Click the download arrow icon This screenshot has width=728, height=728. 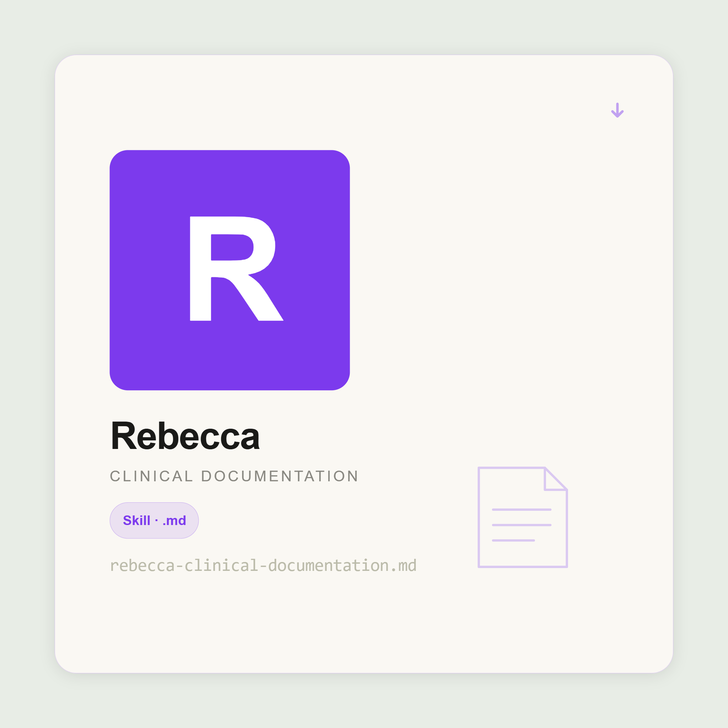617,110
